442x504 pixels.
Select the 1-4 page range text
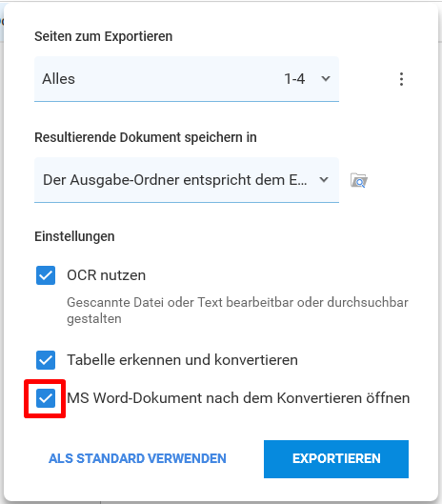(x=294, y=79)
